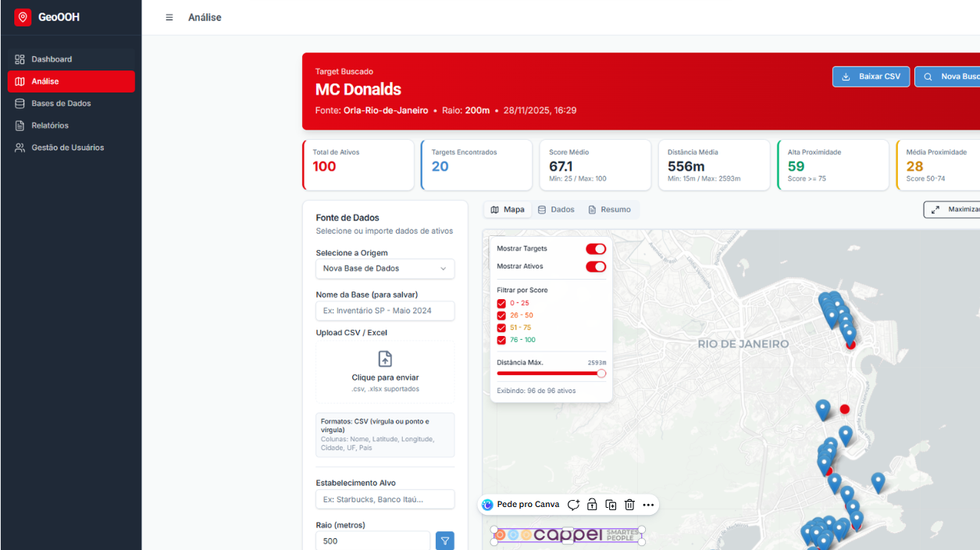Viewport: 980px width, 550px height.
Task: Switch to the Dados tab
Action: (556, 209)
